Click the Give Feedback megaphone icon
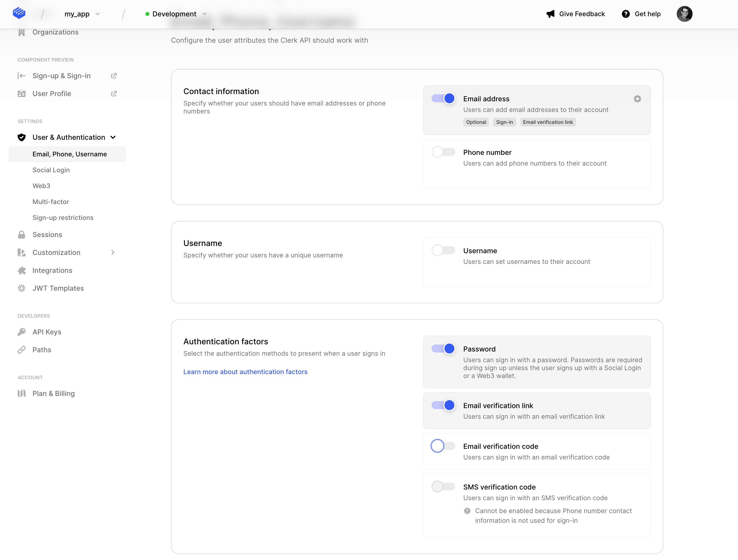This screenshot has height=560, width=738. tap(550, 14)
